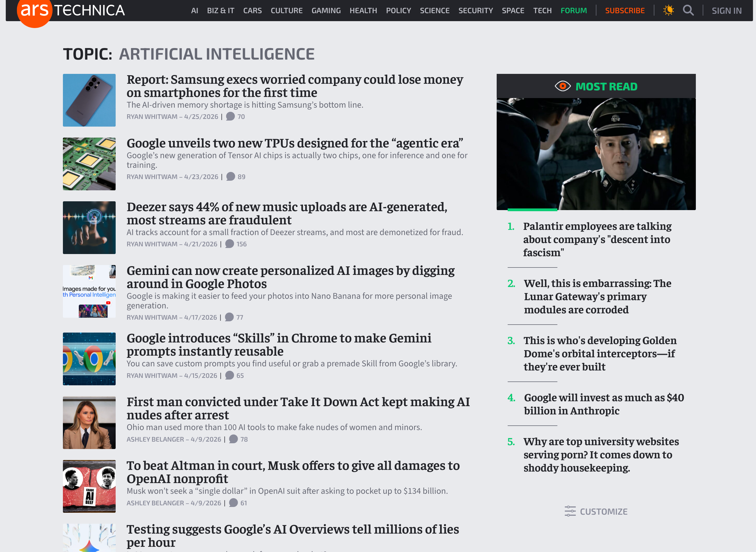Open university websites serving porn story

point(601,455)
